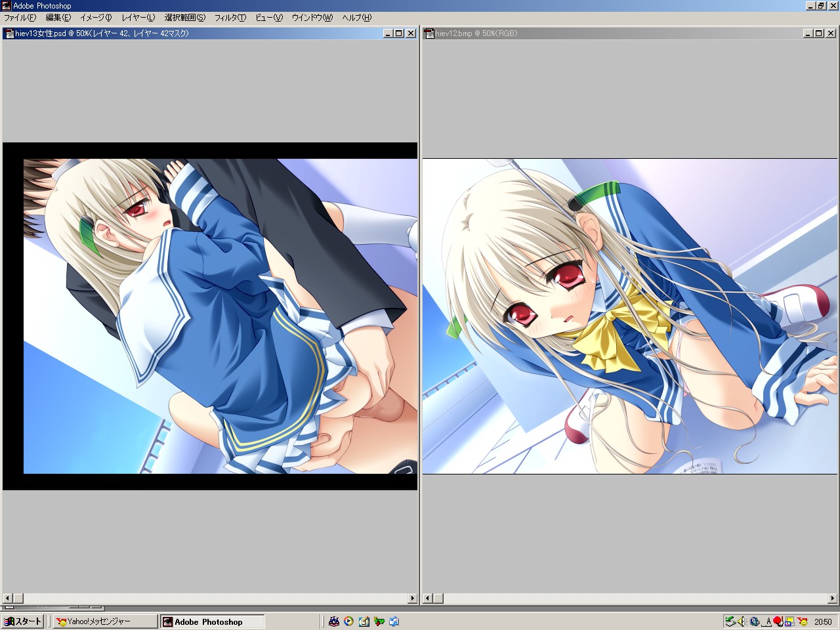Click Yahoo Messenger smiley tray icon

[803, 621]
